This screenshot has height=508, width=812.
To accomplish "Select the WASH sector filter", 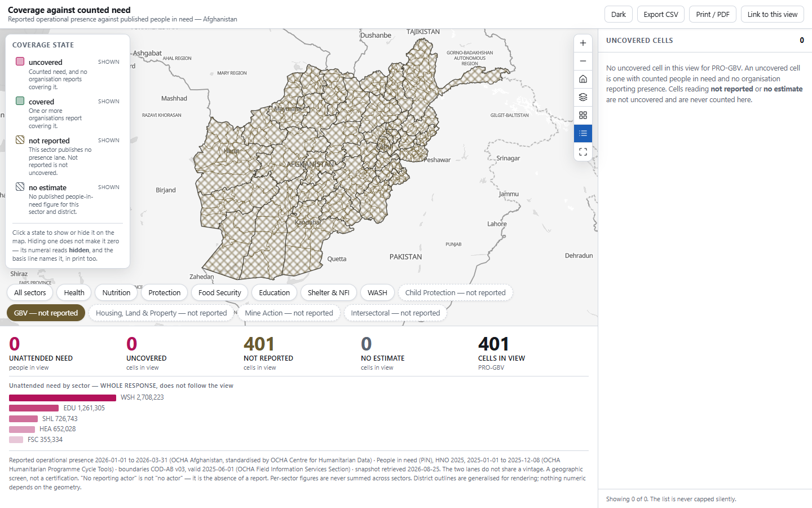I will click(377, 292).
